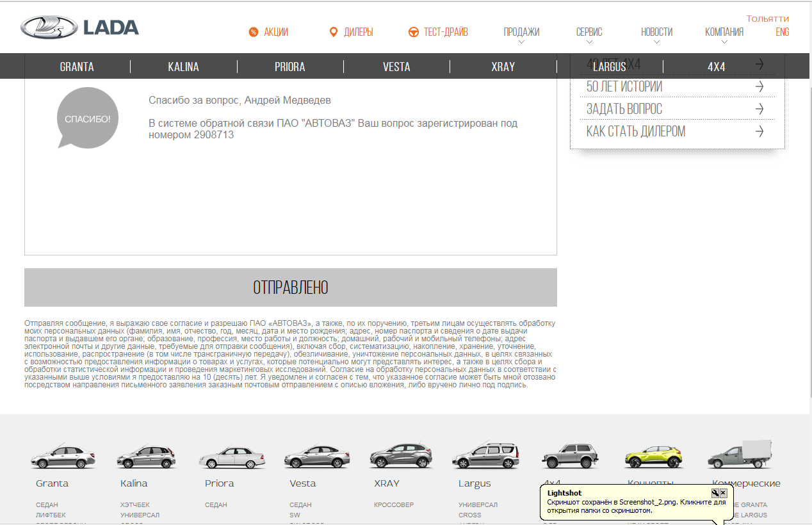Expand the Новости dropdown chevron
The image size is (812, 525).
657,43
